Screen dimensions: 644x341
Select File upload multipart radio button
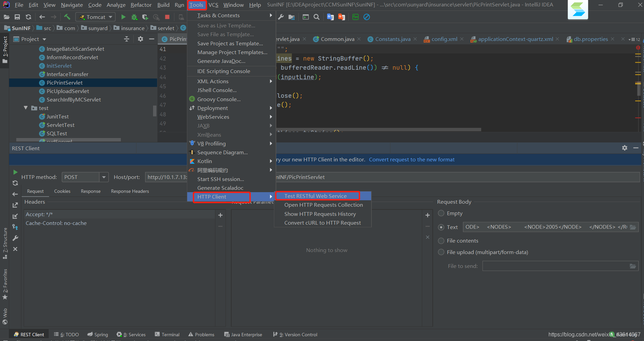[441, 252]
